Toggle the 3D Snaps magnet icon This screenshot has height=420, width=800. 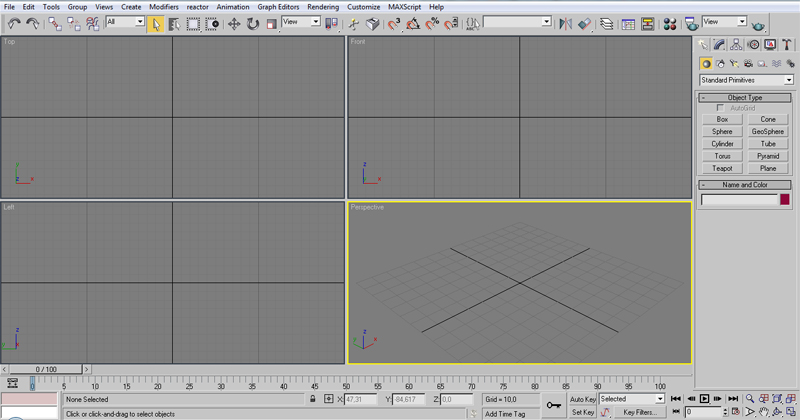pos(394,24)
